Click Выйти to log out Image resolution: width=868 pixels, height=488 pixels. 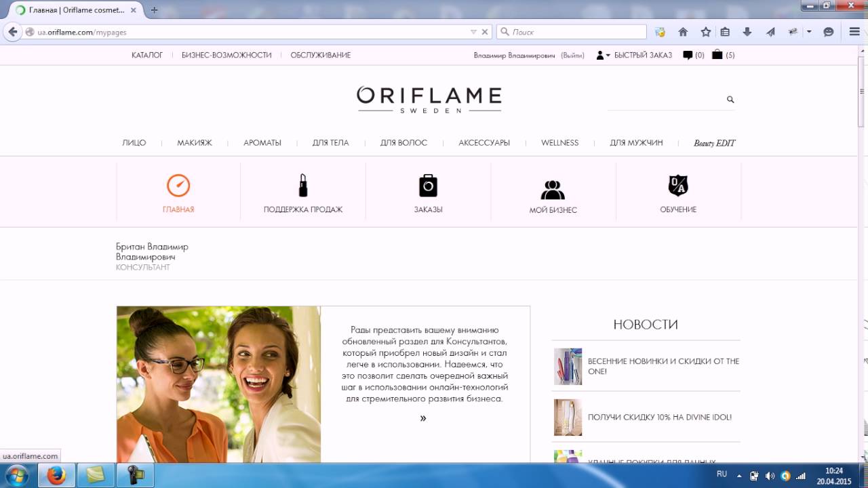click(572, 55)
